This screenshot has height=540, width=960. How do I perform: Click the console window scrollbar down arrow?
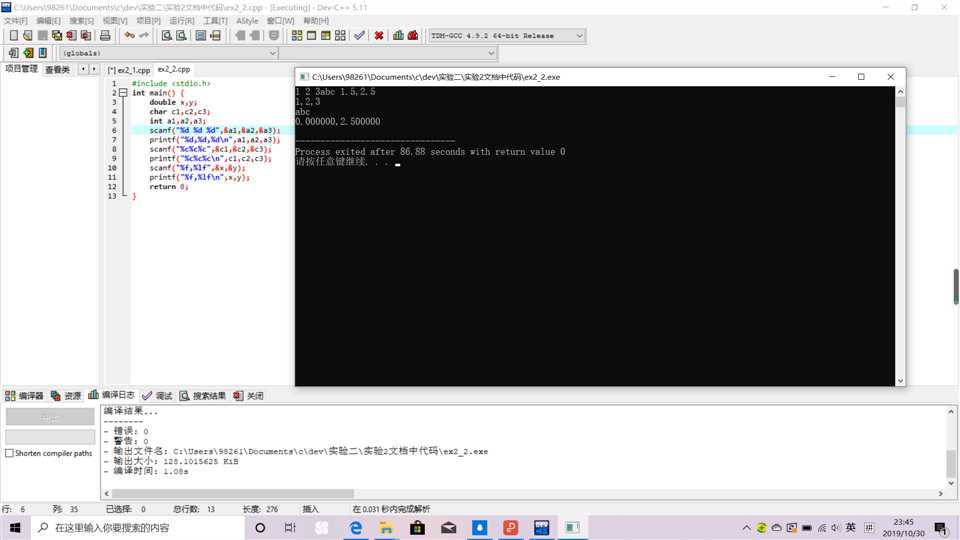click(x=900, y=381)
